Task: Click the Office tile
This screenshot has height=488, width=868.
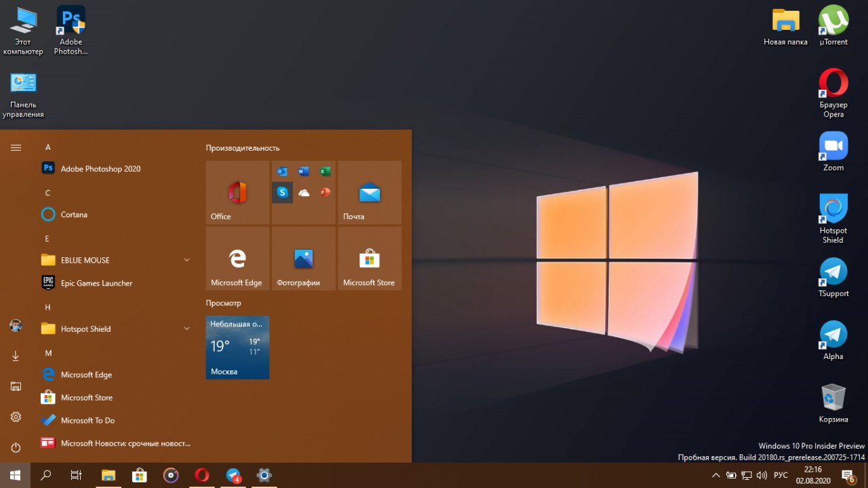Action: [237, 193]
